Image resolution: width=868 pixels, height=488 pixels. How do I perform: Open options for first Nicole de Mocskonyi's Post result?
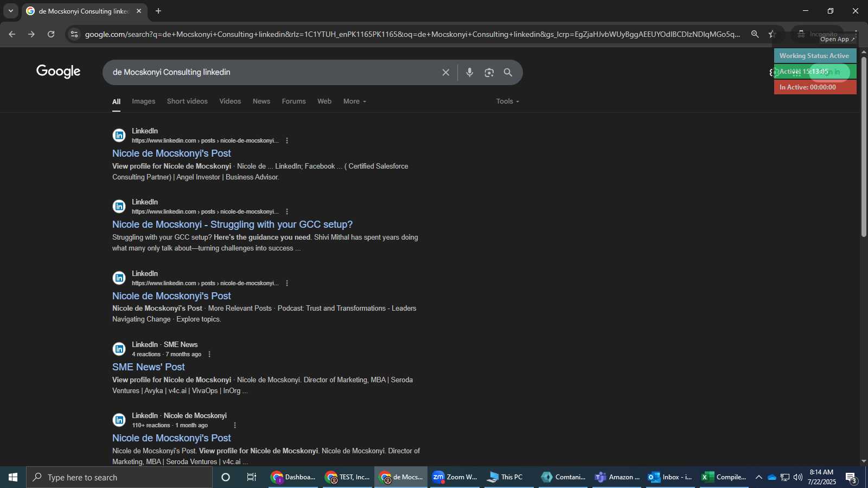(x=287, y=140)
